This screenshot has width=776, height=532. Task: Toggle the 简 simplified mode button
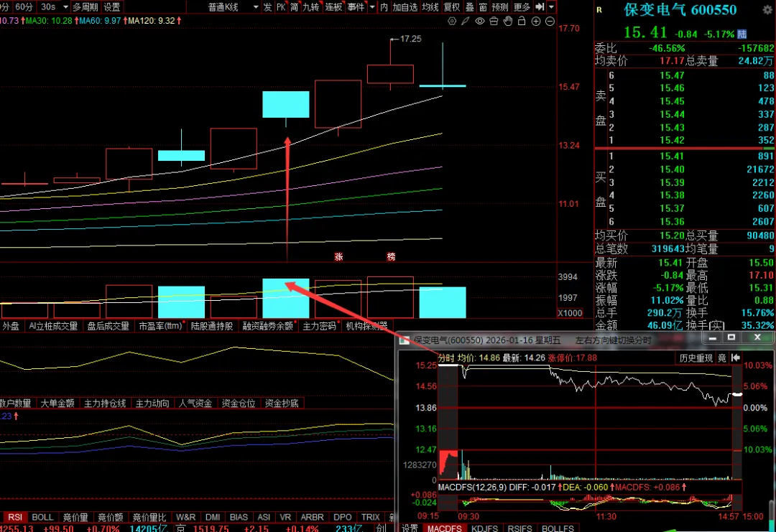[295, 7]
